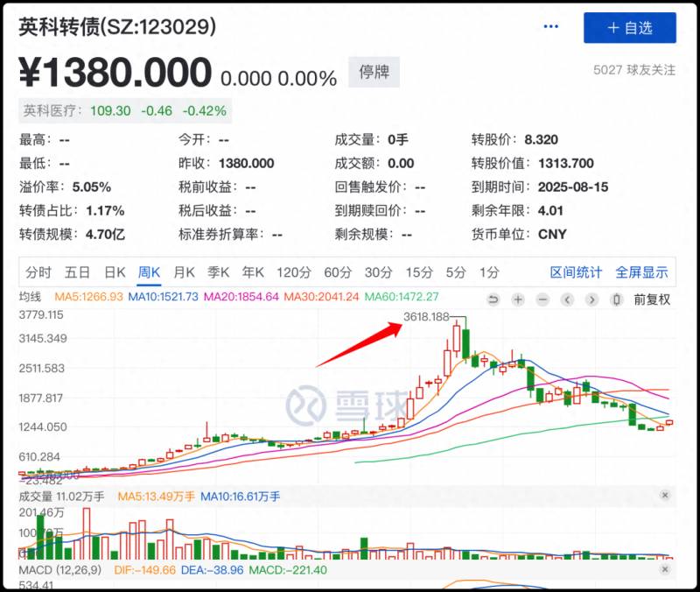Viewport: 700px width, 592px height.
Task: Click the 停牌 suspended status badge
Action: pyautogui.click(x=374, y=72)
